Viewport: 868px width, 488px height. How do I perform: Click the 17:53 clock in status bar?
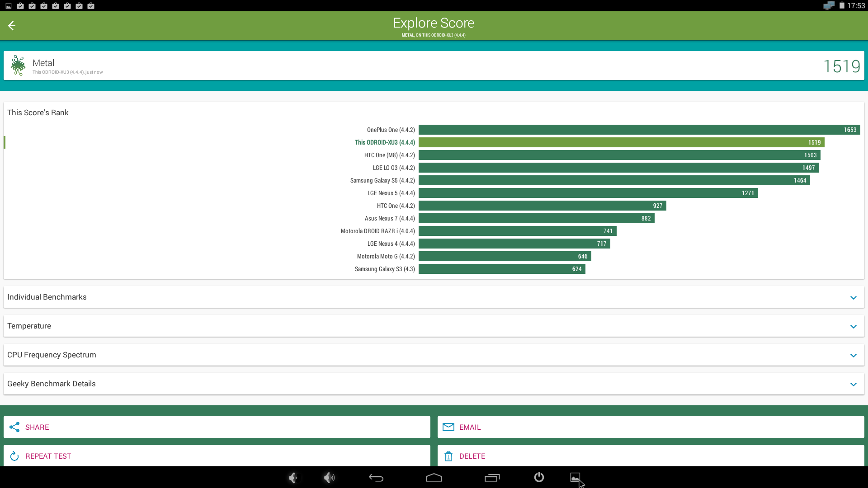coord(856,5)
